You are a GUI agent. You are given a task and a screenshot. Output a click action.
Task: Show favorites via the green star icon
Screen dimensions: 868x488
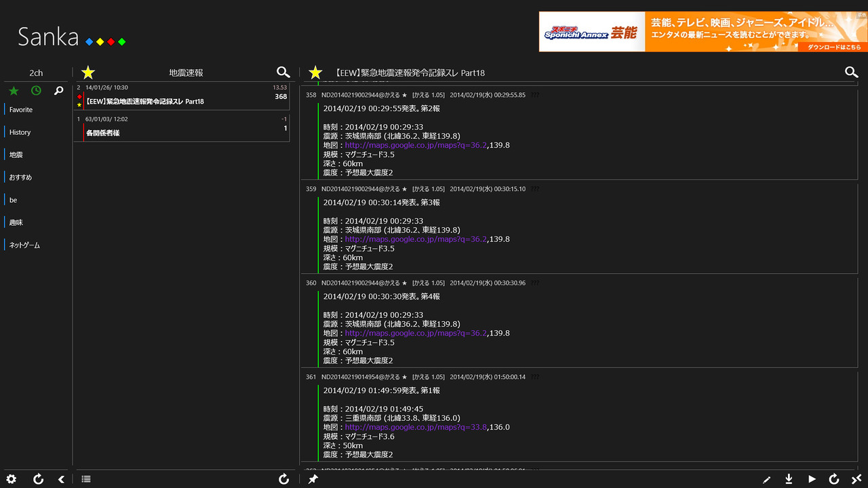[x=14, y=90]
